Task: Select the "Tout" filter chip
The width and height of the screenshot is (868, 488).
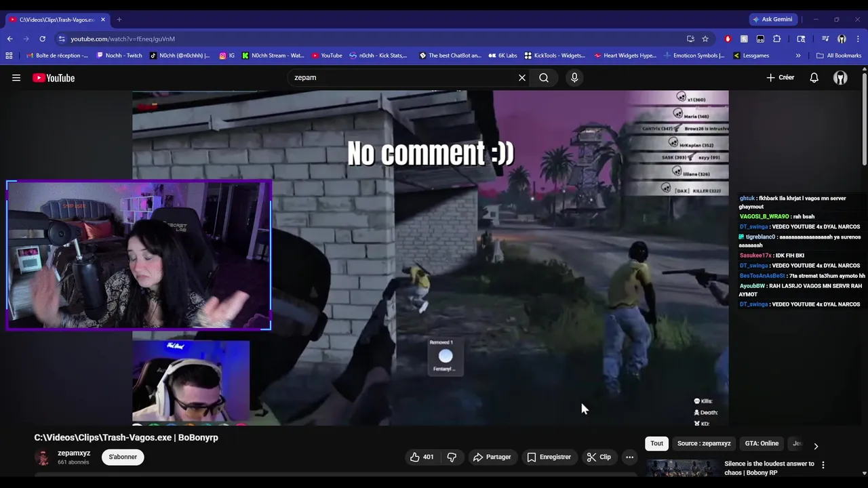Action: (657, 443)
